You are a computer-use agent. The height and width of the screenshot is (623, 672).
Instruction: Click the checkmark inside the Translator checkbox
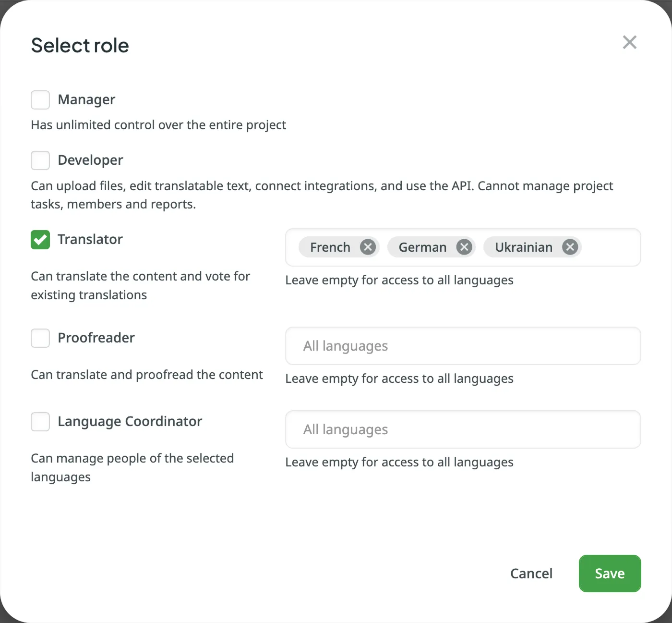pos(40,240)
